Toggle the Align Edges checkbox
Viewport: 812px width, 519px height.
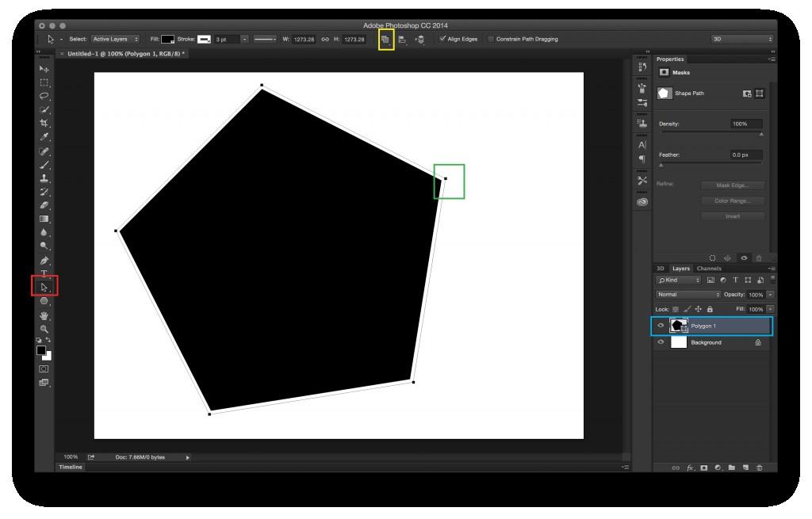[441, 38]
